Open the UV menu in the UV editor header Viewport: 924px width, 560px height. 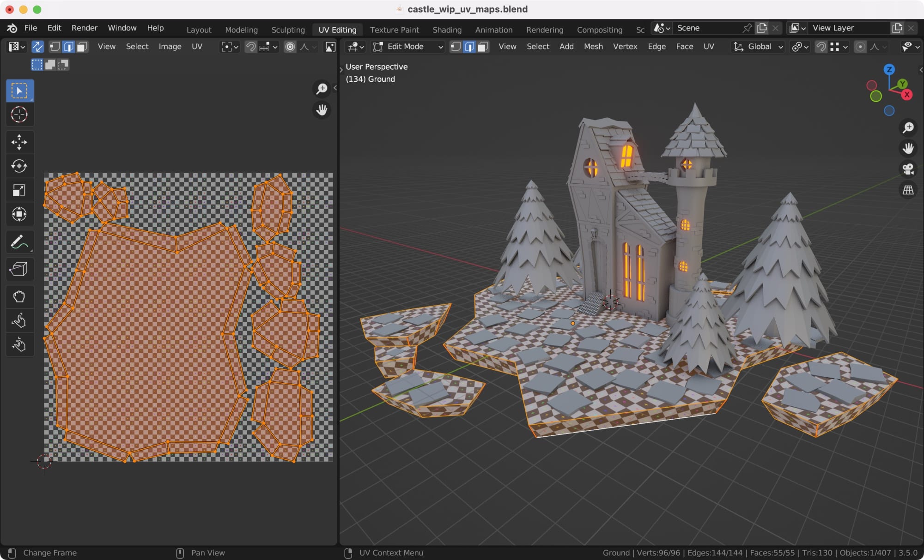click(x=197, y=46)
